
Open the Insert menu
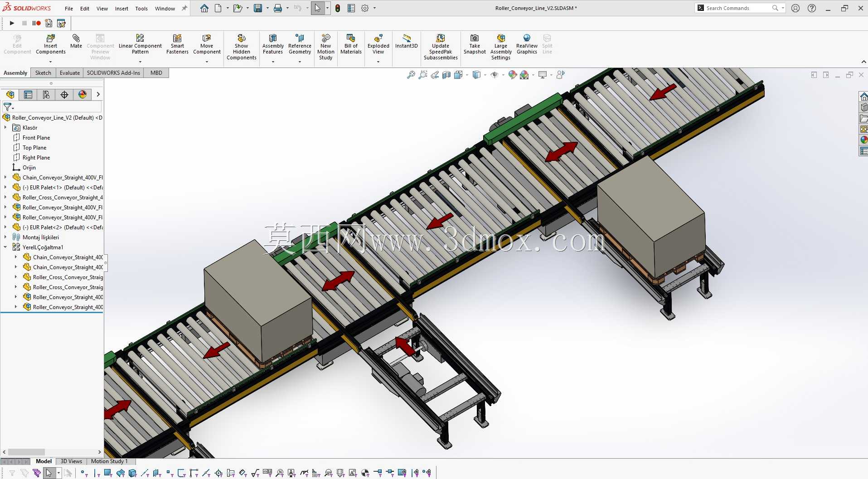pyautogui.click(x=121, y=9)
